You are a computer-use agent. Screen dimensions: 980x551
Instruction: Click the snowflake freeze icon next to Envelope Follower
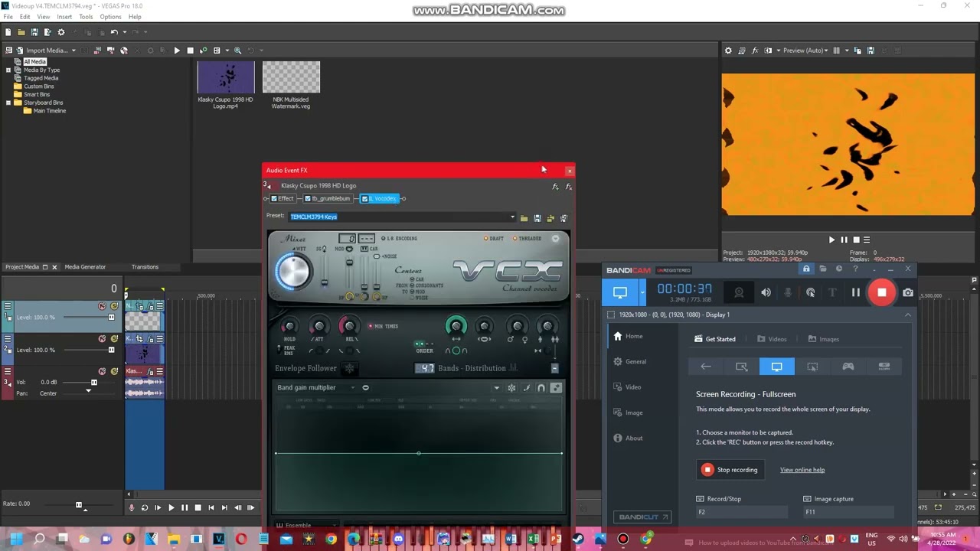(x=349, y=368)
